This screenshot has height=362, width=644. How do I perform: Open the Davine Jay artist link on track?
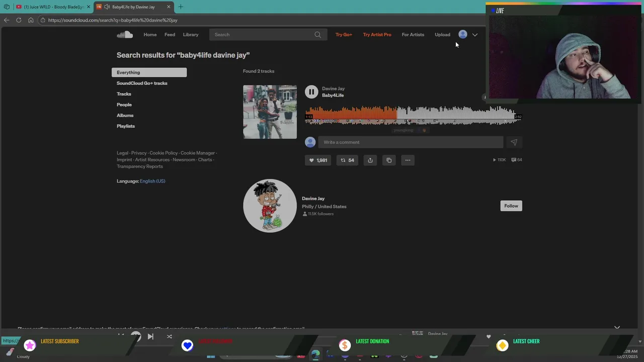[333, 88]
